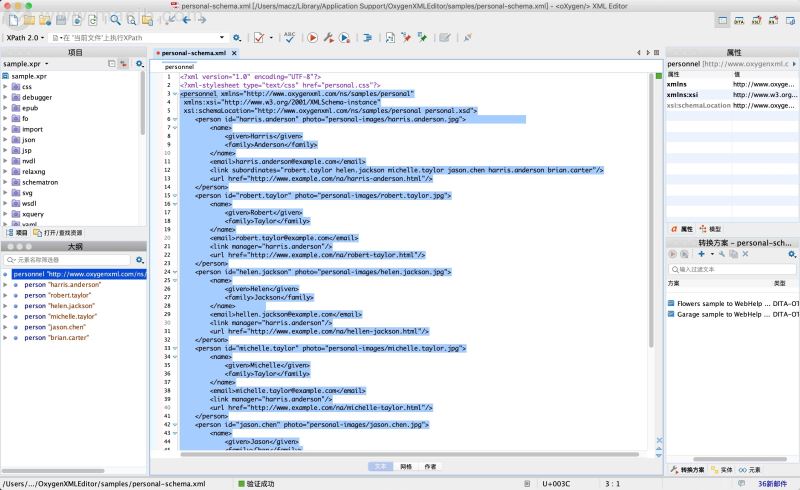The image size is (800, 490).
Task: Open validation options dropdown arrow
Action: (x=271, y=38)
